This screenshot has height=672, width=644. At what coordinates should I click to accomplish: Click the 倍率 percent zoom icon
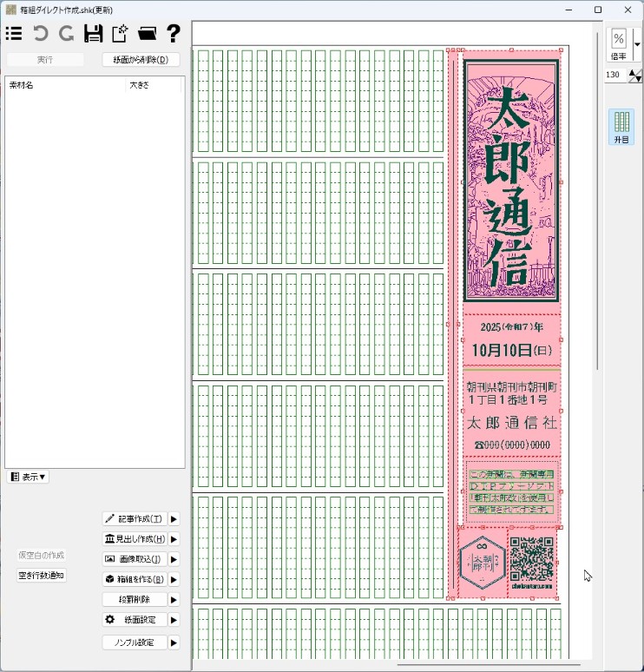[619, 39]
